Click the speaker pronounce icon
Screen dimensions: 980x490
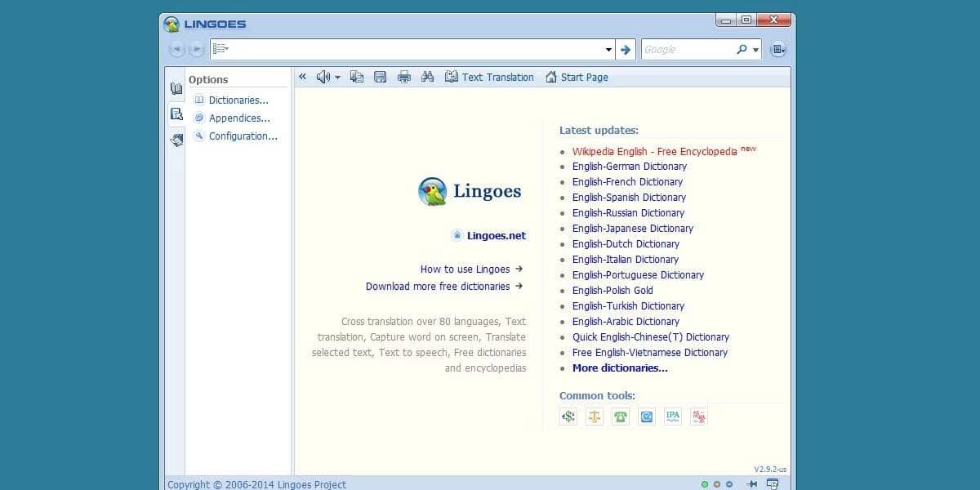coord(323,77)
